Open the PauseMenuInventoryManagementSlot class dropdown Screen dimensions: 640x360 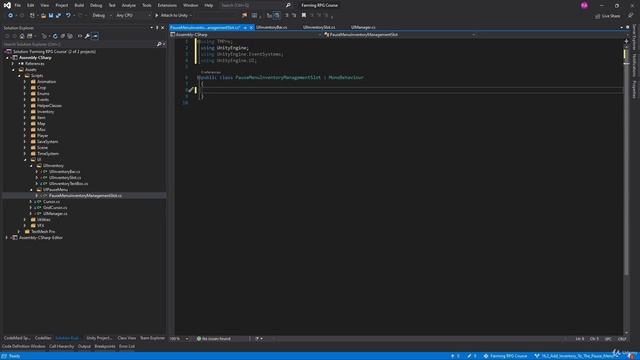pyautogui.click(x=400, y=35)
